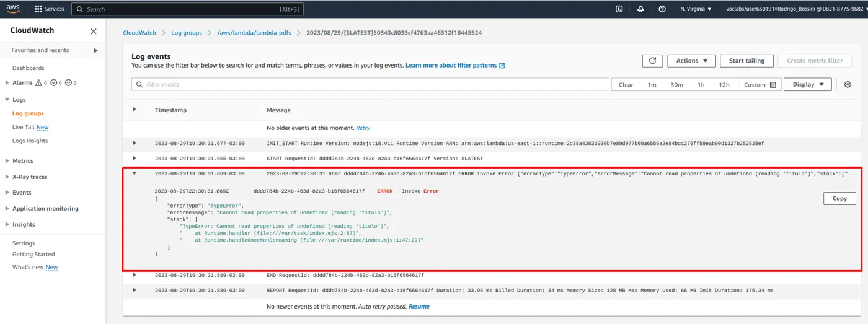Go to the Log groups breadcrumb
This screenshot has height=324, width=868.
(x=187, y=33)
